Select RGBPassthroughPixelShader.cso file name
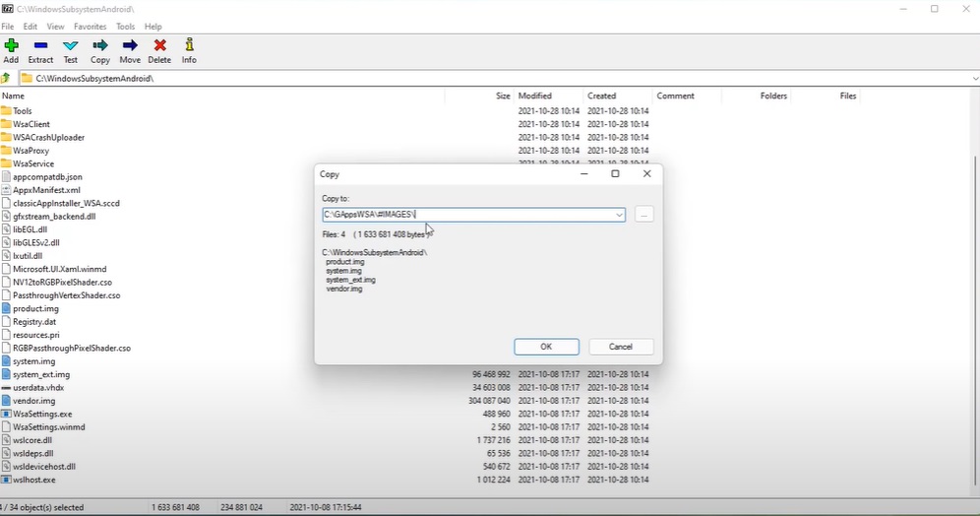Viewport: 980px width, 516px height. tap(72, 348)
